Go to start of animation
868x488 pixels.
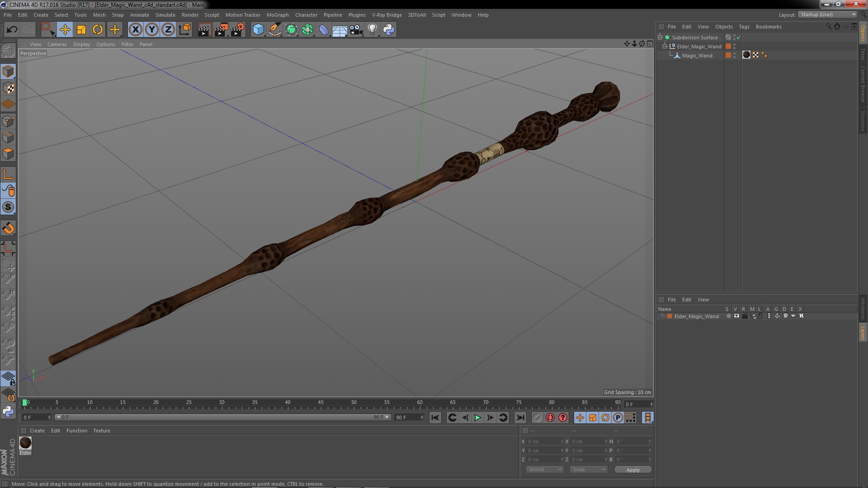click(x=435, y=418)
